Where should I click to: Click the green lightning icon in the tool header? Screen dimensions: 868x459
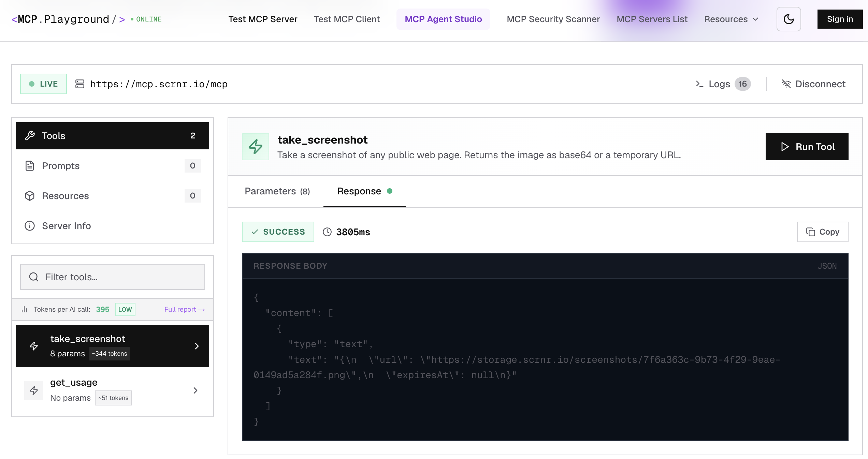pyautogui.click(x=256, y=147)
